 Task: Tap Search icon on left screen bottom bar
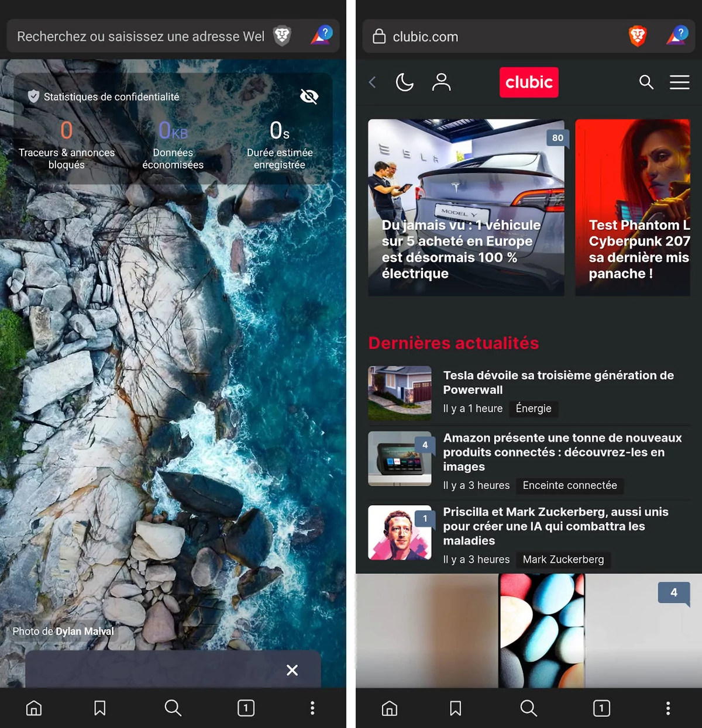[173, 708]
